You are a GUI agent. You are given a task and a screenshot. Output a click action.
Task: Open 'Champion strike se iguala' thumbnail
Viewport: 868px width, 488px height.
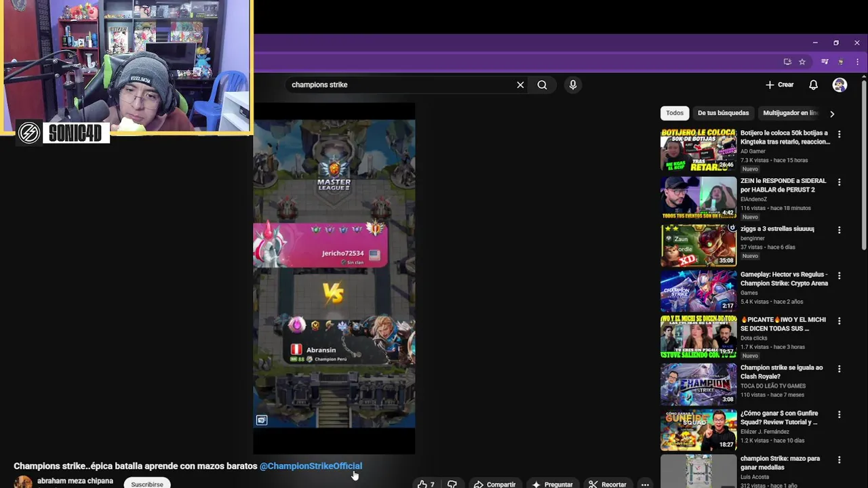(698, 384)
